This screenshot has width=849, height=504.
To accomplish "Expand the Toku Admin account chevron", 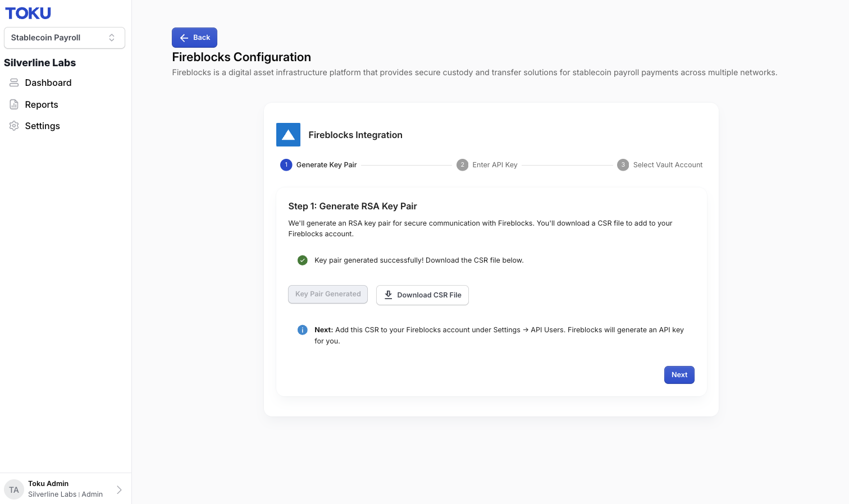I will [x=119, y=490].
